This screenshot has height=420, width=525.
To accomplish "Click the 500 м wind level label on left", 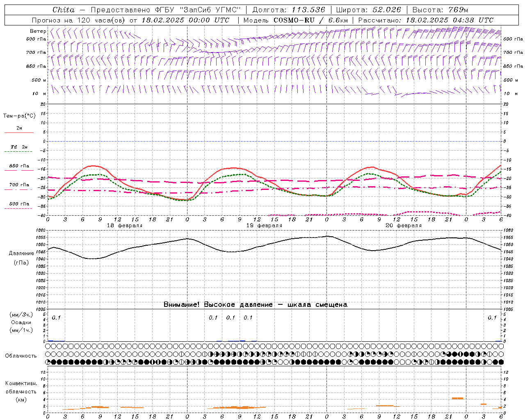I will coord(39,80).
